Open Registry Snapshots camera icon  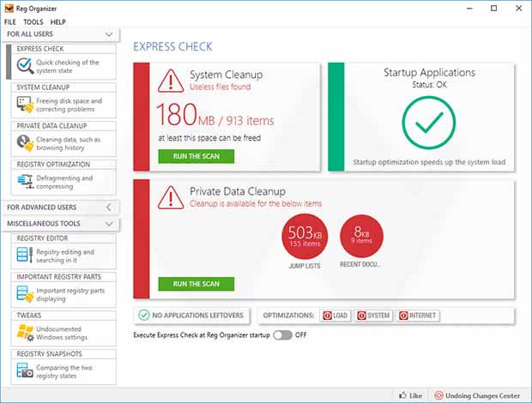point(25,370)
